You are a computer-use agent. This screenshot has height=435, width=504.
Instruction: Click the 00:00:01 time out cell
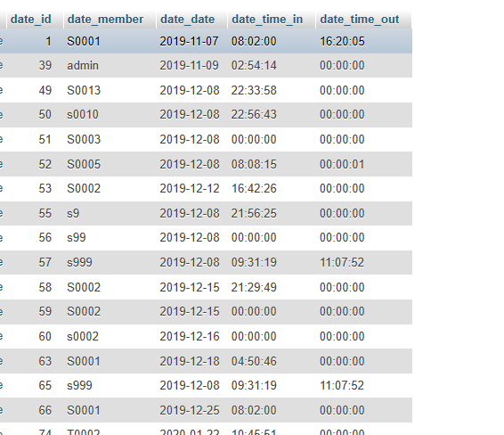(x=342, y=164)
